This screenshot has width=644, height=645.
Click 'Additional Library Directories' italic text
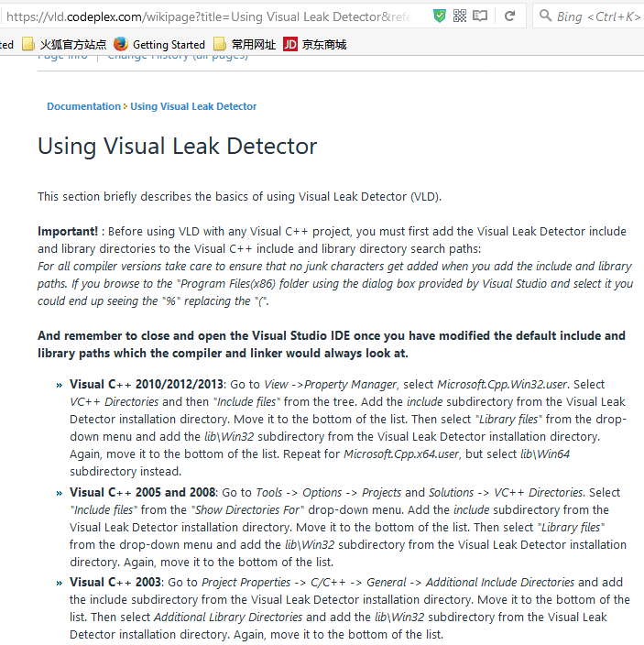[x=228, y=617]
